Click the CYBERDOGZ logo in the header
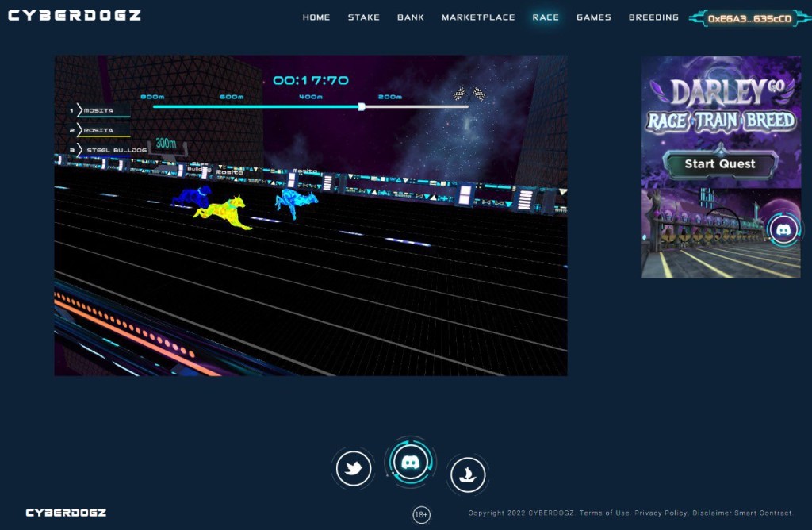Screen dimensions: 812x530 (73, 14)
